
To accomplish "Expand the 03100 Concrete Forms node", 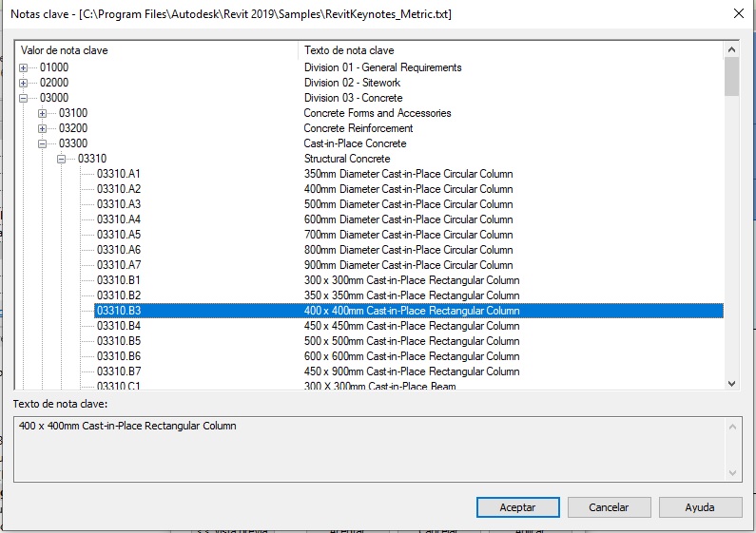I will (43, 113).
